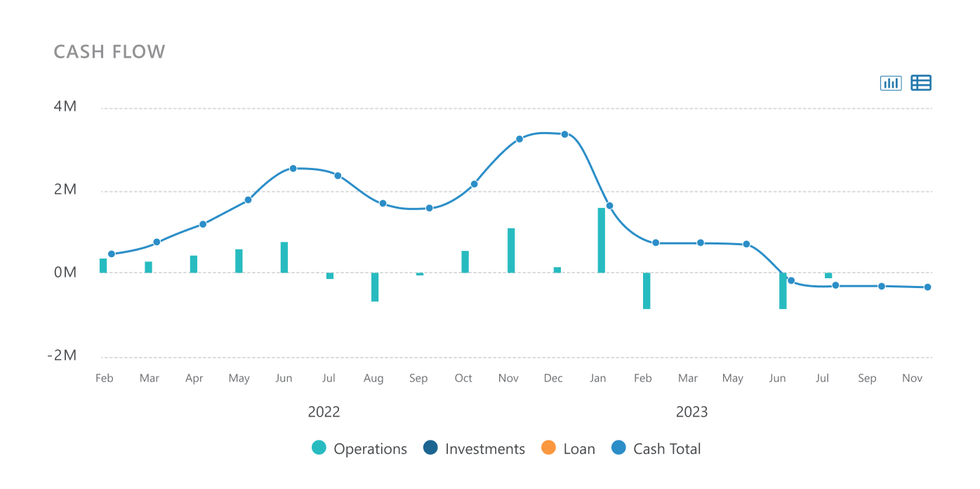Click the Cash Total legend dot
The image size is (980, 489).
tap(618, 448)
